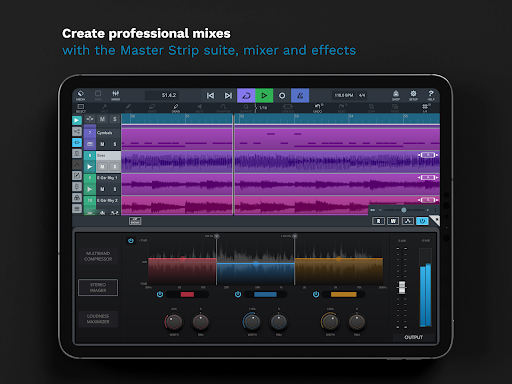The width and height of the screenshot is (512, 384).
Task: Choose the Select tool icon
Action: pyautogui.click(x=81, y=108)
